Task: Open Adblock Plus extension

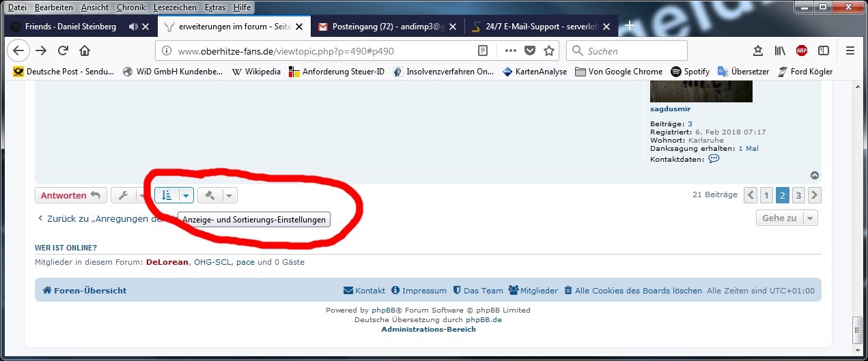Action: click(x=802, y=50)
